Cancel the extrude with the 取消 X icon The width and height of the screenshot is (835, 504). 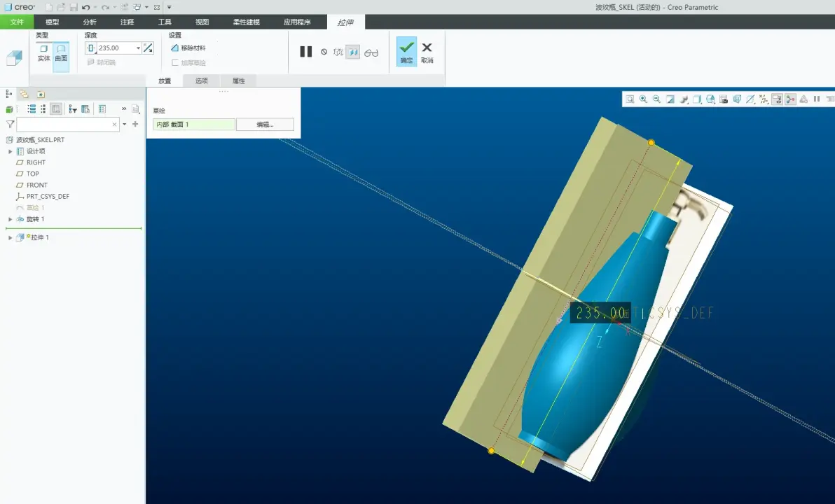click(427, 52)
